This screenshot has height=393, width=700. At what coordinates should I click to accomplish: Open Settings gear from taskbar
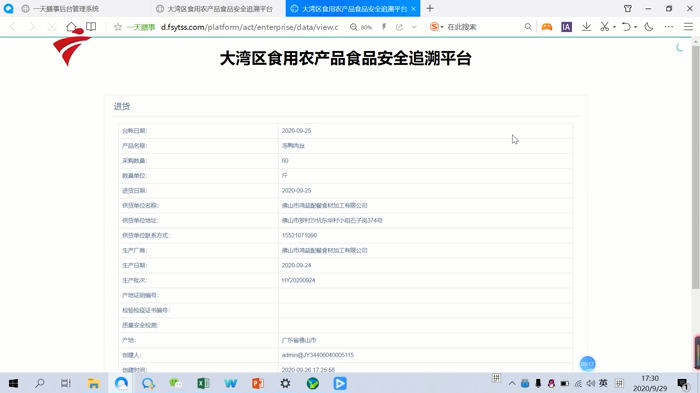[x=285, y=383]
